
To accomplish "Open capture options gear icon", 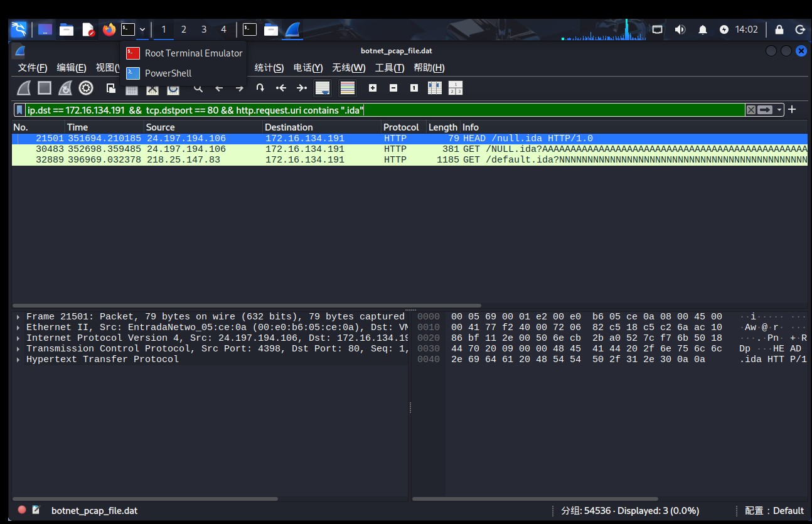I will point(86,88).
